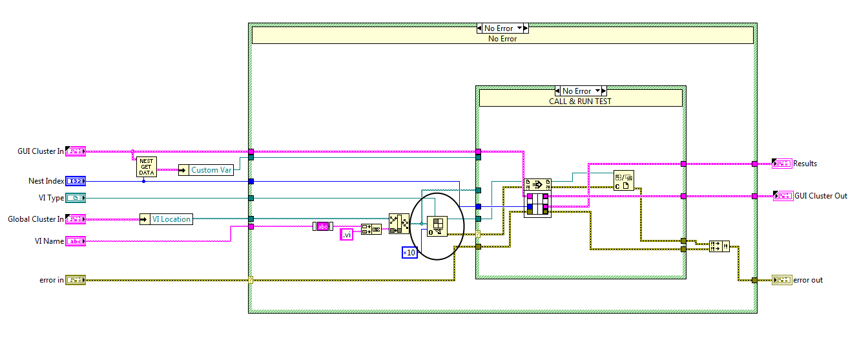Screen dimensions: 868x344
Task: Select the circled Open VI Reference node
Action: (437, 226)
